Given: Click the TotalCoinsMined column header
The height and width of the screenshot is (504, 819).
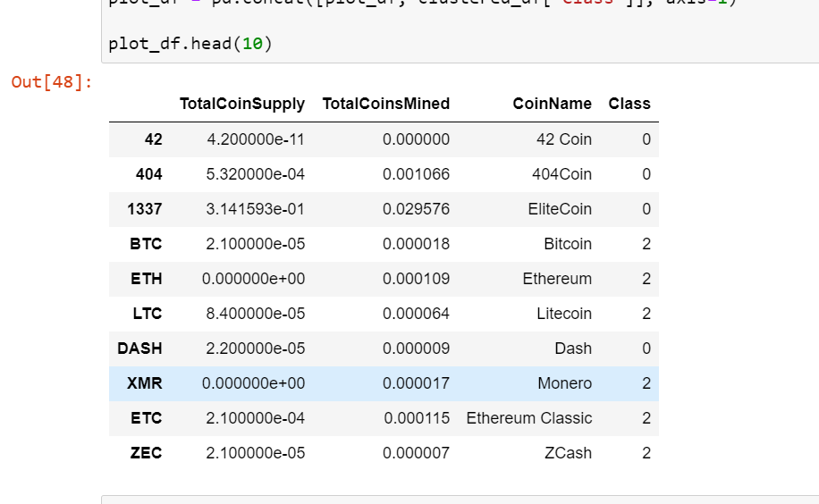Looking at the screenshot, I should point(386,104).
